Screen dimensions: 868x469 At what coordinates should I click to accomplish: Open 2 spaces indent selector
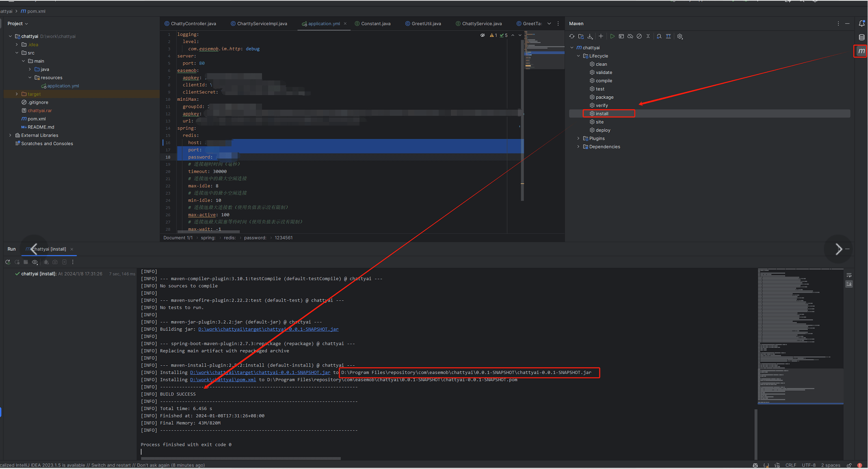point(831,465)
